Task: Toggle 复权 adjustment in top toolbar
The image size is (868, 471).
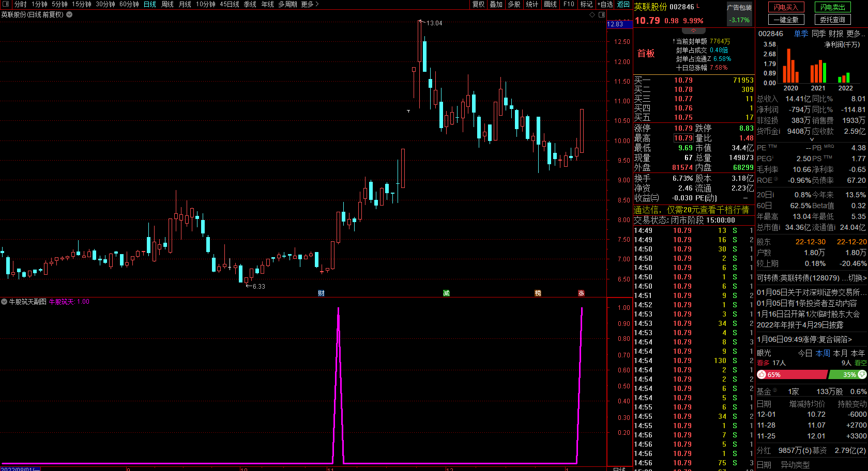Action: pos(479,4)
